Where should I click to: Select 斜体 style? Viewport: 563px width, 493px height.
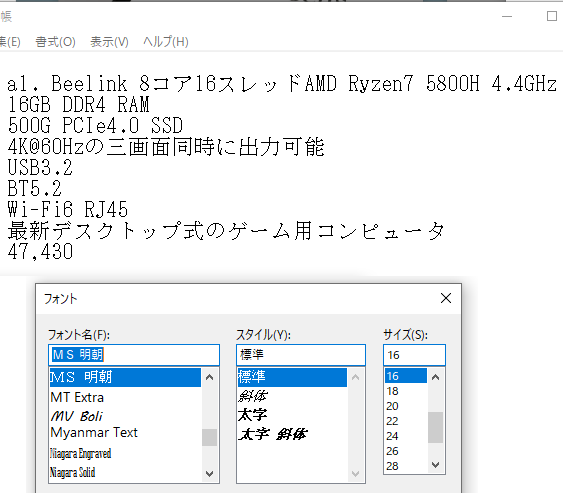[292, 396]
